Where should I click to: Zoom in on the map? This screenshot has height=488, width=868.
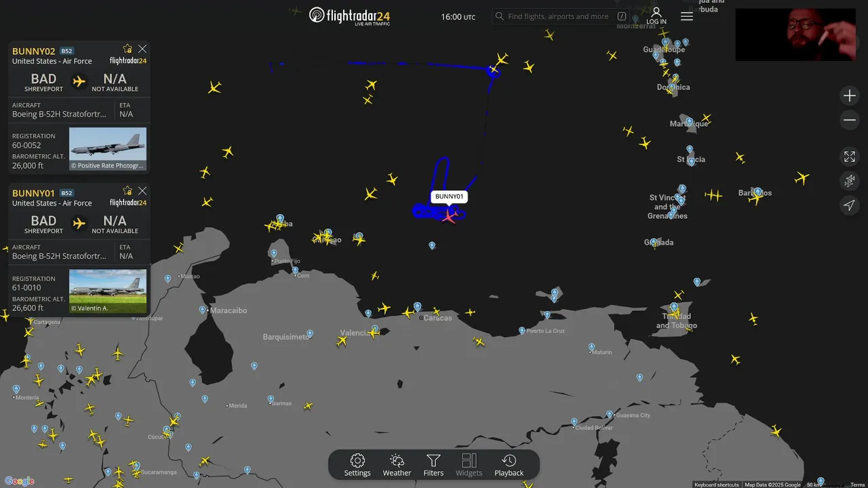point(850,96)
